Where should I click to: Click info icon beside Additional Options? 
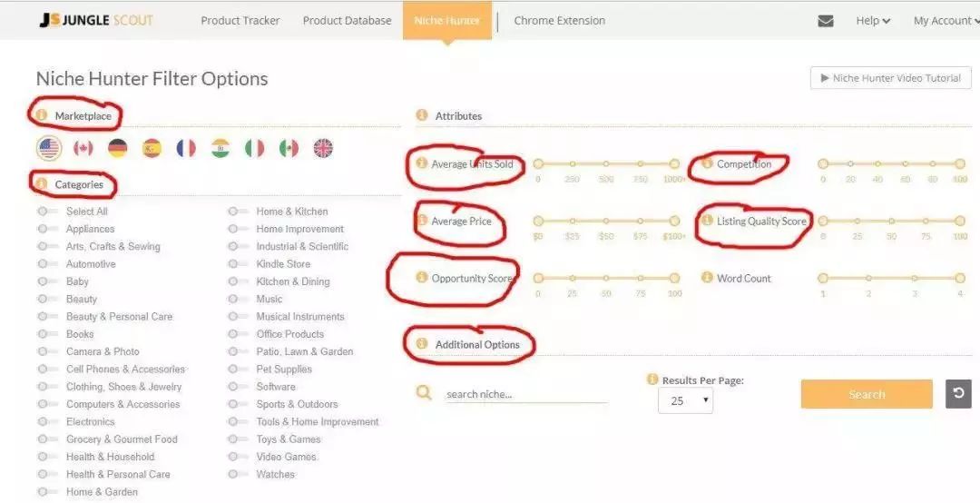tap(422, 343)
